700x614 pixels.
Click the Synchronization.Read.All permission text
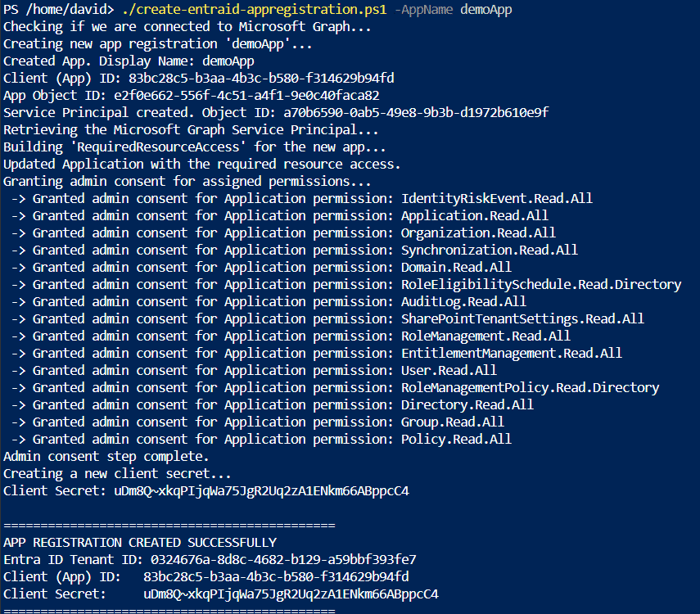pos(489,250)
